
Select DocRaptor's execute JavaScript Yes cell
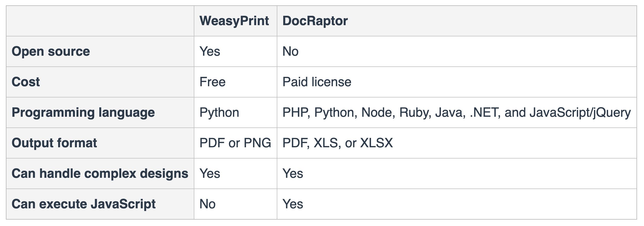click(x=293, y=204)
